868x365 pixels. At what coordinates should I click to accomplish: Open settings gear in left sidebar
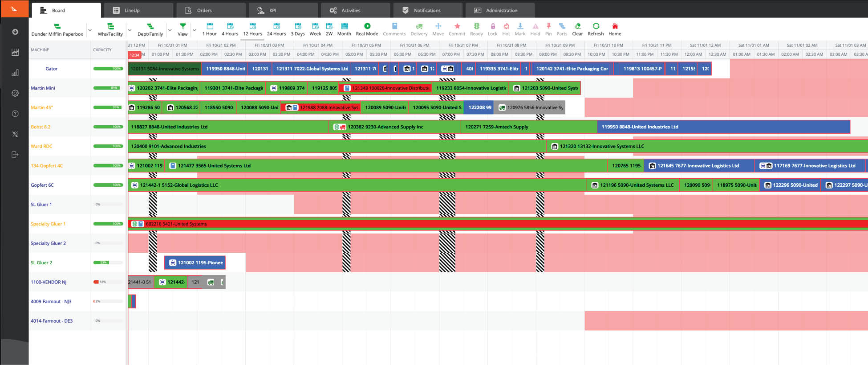15,93
